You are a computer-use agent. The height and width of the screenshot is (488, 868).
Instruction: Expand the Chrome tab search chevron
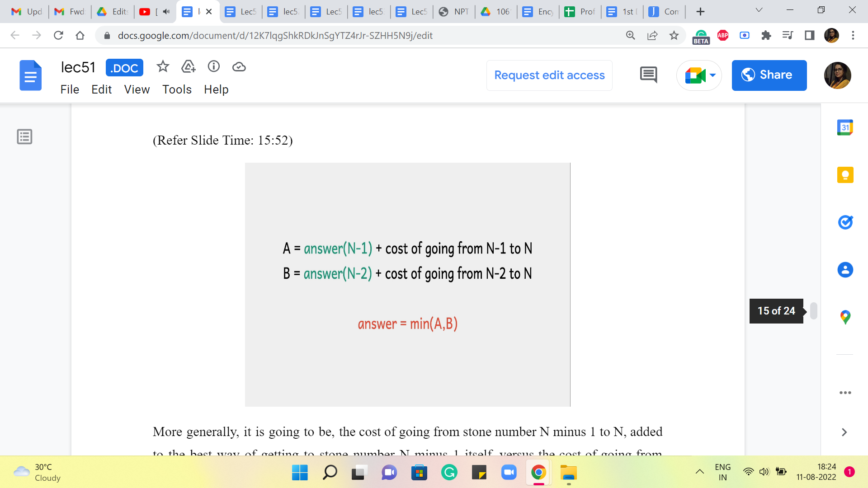tap(759, 10)
